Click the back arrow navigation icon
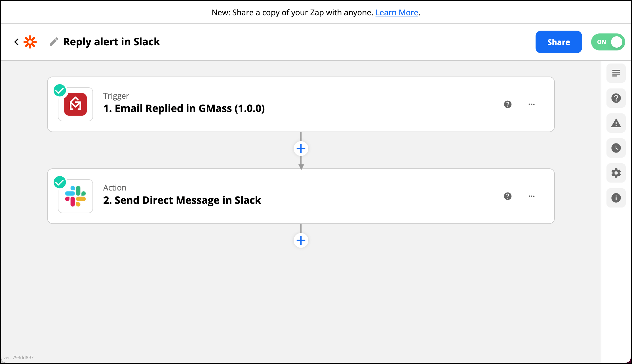The height and width of the screenshot is (364, 632). 16,42
